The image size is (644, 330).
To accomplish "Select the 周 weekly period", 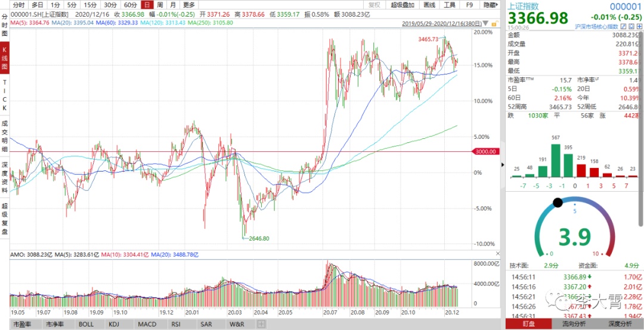I will (160, 5).
